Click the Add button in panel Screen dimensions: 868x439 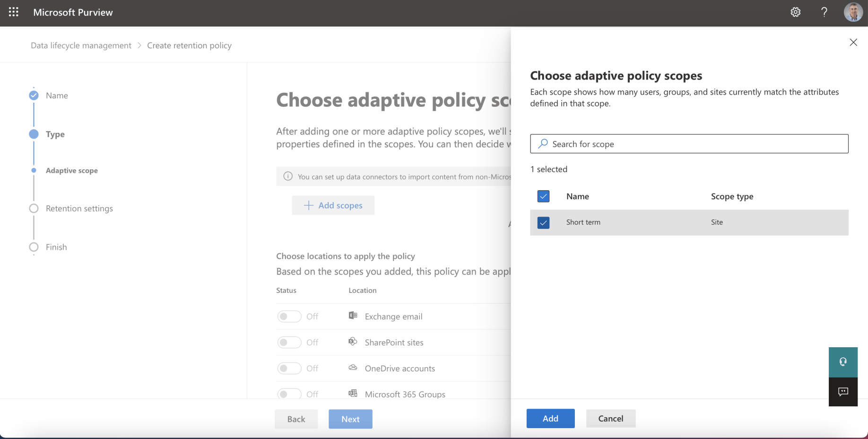coord(550,419)
